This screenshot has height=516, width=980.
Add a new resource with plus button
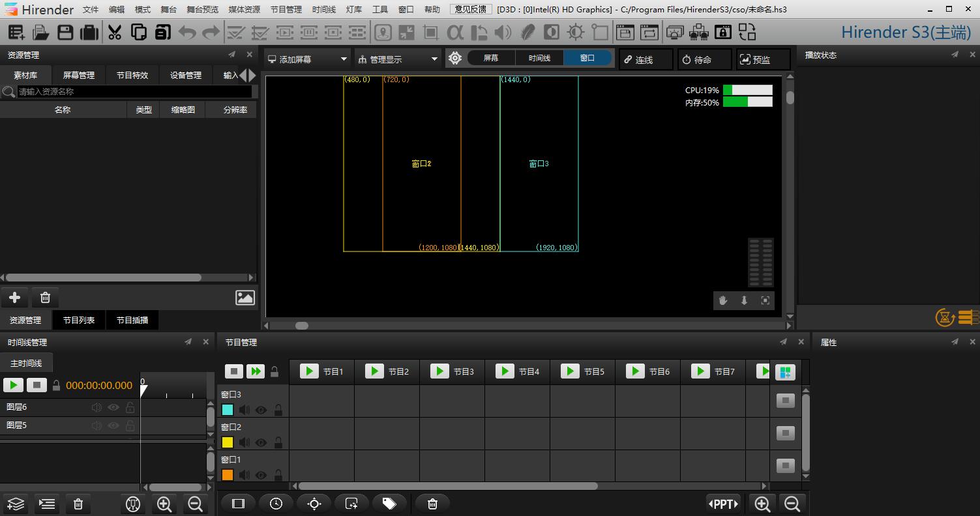point(14,298)
